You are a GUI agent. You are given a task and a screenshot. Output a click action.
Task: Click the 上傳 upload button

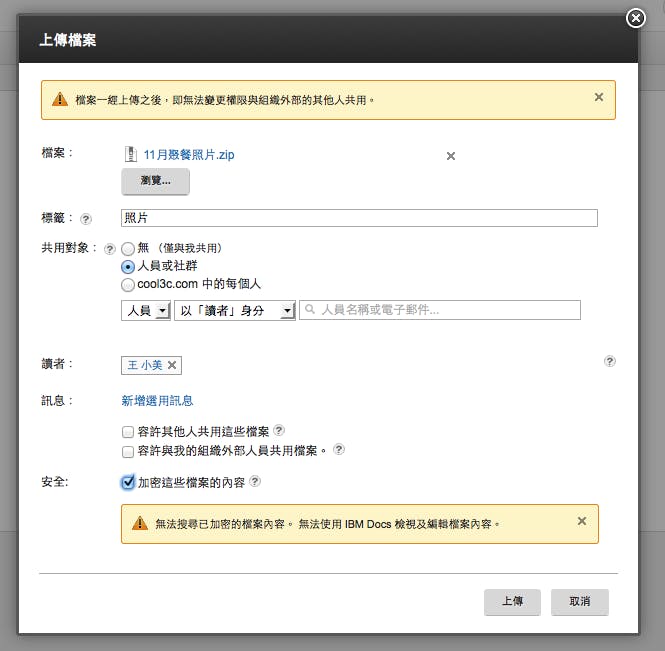click(x=512, y=602)
